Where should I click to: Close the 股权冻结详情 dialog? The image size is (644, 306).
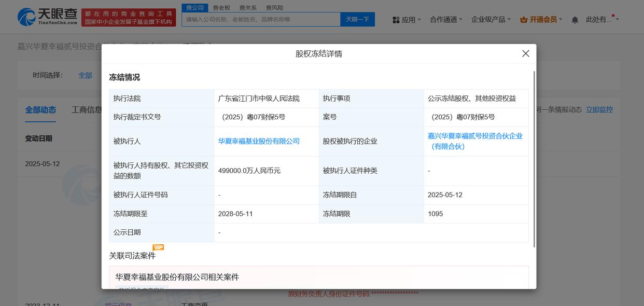[x=525, y=53]
